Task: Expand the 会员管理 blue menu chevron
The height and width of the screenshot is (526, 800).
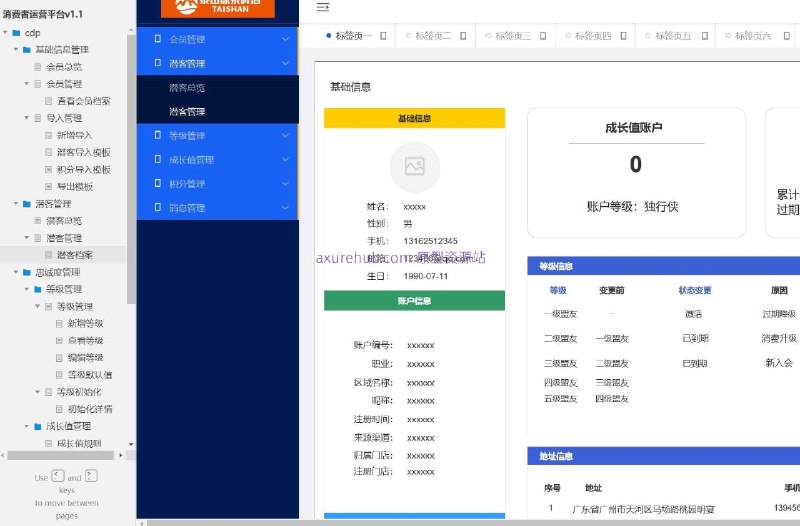Action: (x=285, y=39)
